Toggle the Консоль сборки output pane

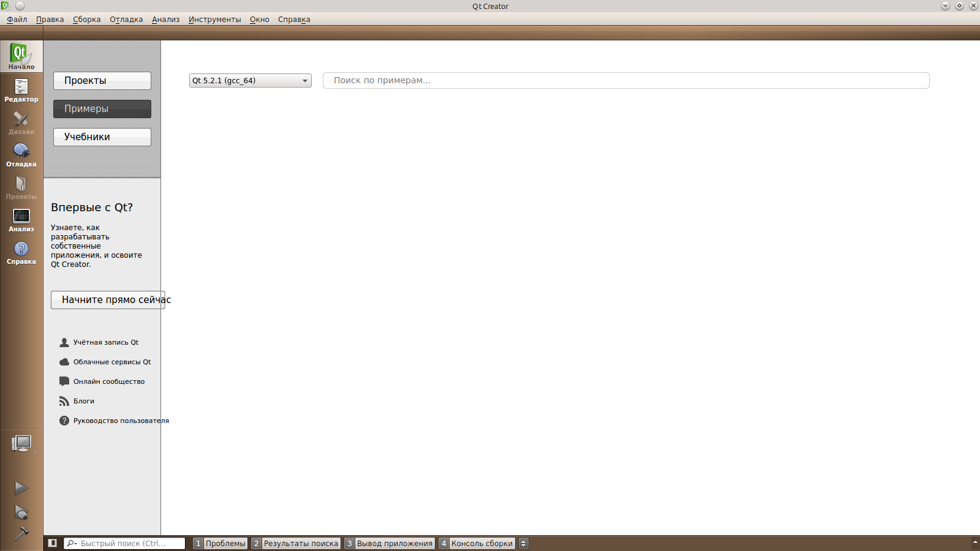477,543
